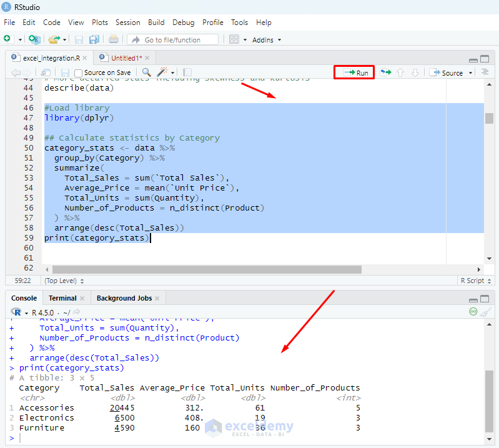Open the workspace panes layout icon

click(234, 39)
